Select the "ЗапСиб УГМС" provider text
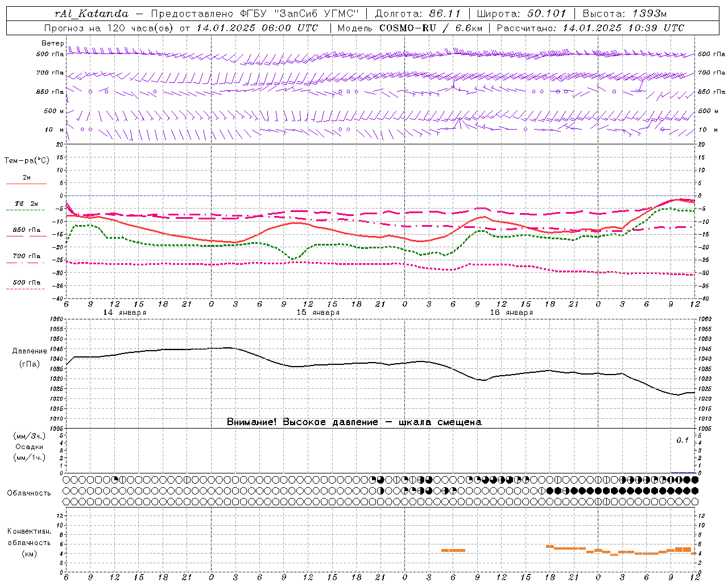The height and width of the screenshot is (582, 728). pyautogui.click(x=316, y=14)
